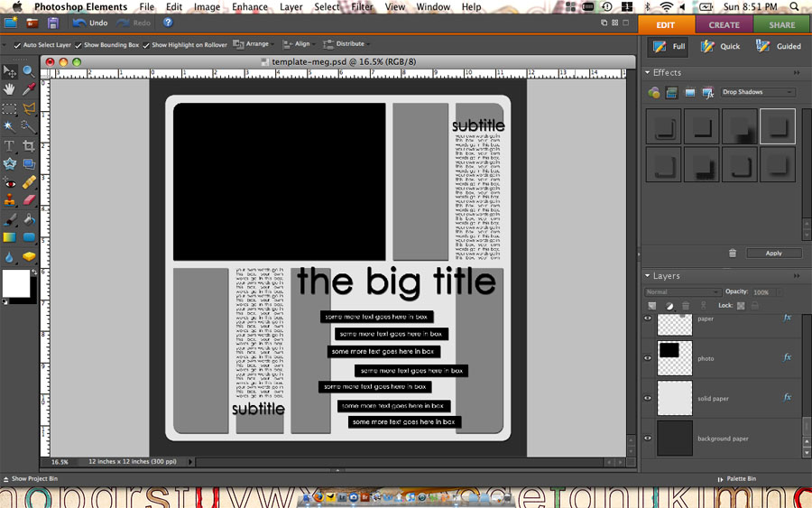Click the Undo button

click(90, 22)
